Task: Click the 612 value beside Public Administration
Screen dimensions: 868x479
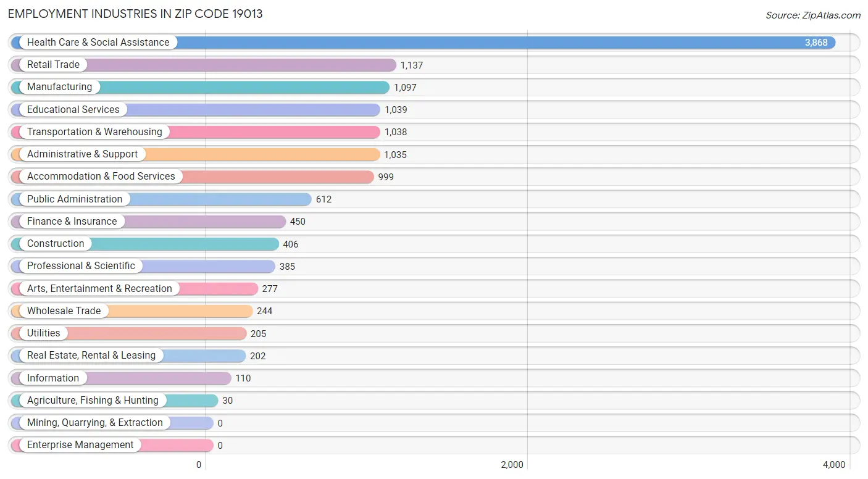Action: coord(323,199)
